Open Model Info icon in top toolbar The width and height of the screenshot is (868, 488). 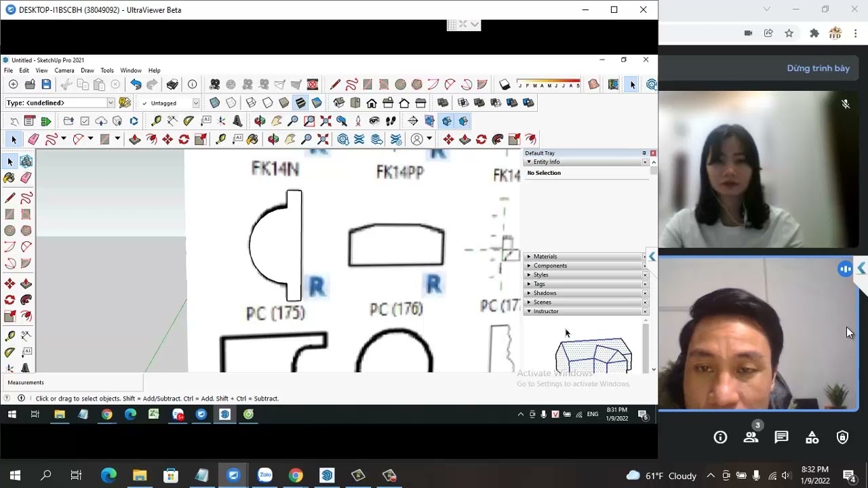pyautogui.click(x=193, y=85)
